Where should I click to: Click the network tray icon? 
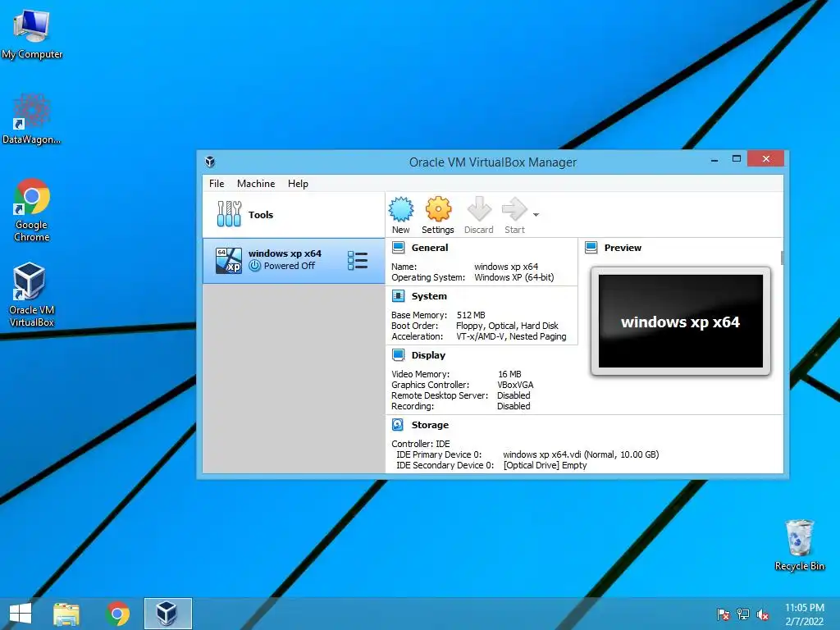[743, 614]
